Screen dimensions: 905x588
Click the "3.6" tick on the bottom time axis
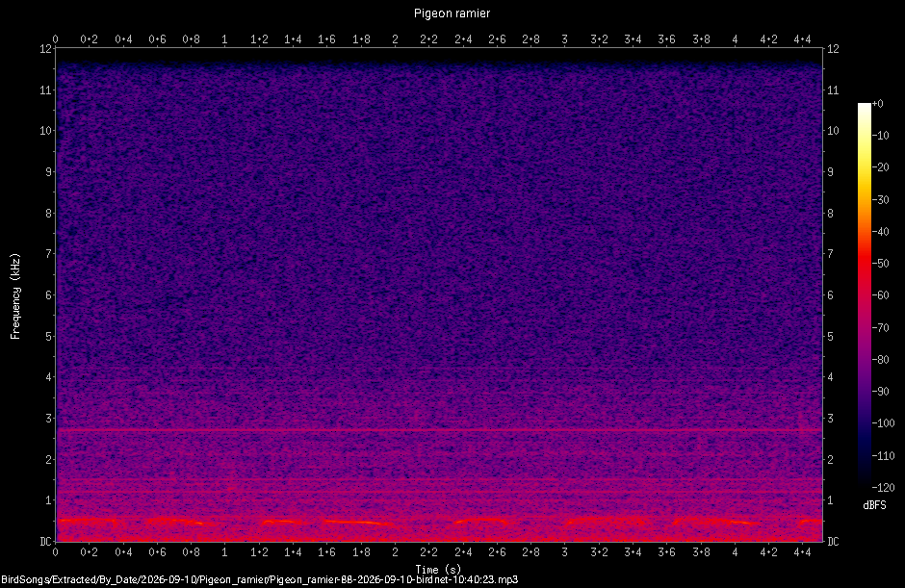[x=666, y=552]
